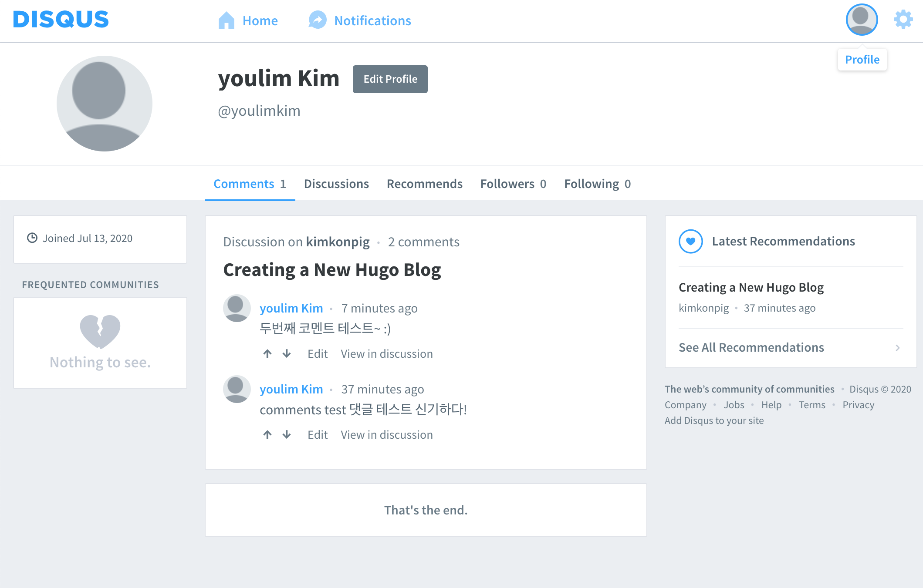Click the @youlimkim username text
Viewport: 923px width, 588px height.
(x=259, y=111)
